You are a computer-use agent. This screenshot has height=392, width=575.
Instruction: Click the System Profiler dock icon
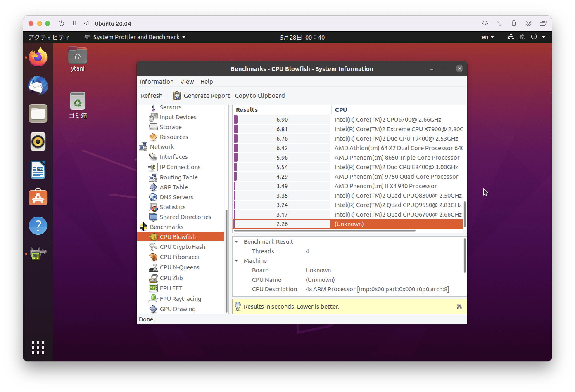click(x=38, y=253)
